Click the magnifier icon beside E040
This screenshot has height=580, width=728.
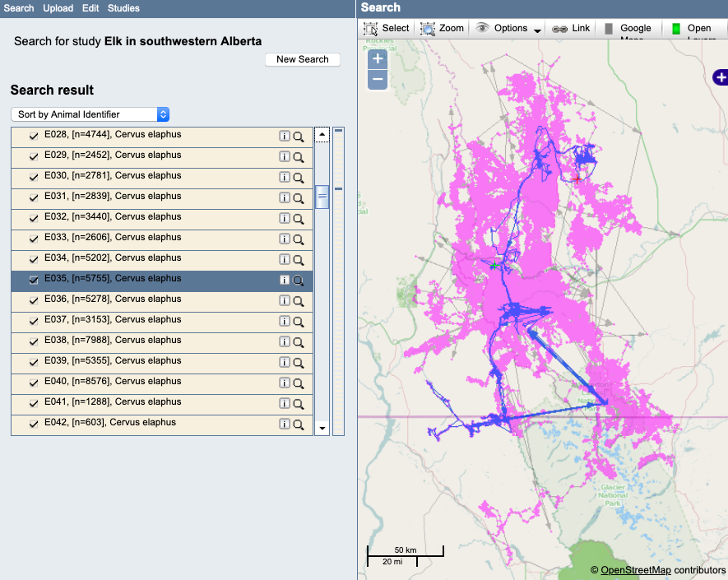[x=299, y=383]
